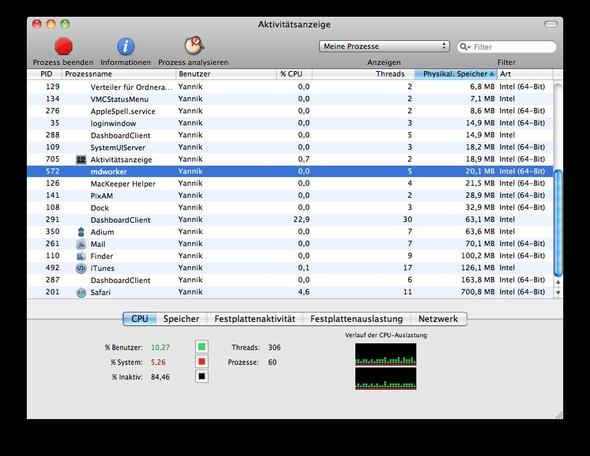Select the SystemUIServer process
Viewport: 590px width, 456px height.
(x=290, y=147)
